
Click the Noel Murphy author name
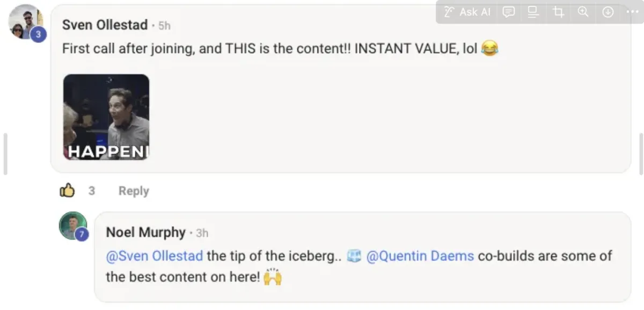pyautogui.click(x=145, y=232)
